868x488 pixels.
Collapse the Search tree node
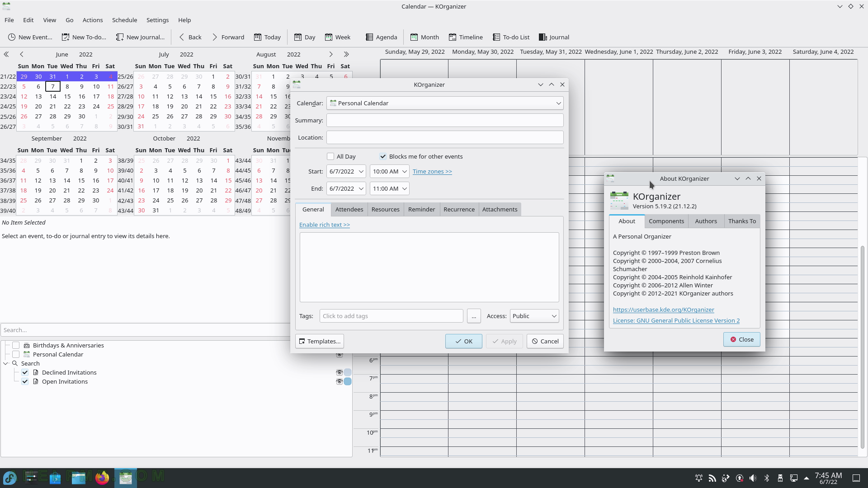pyautogui.click(x=6, y=363)
